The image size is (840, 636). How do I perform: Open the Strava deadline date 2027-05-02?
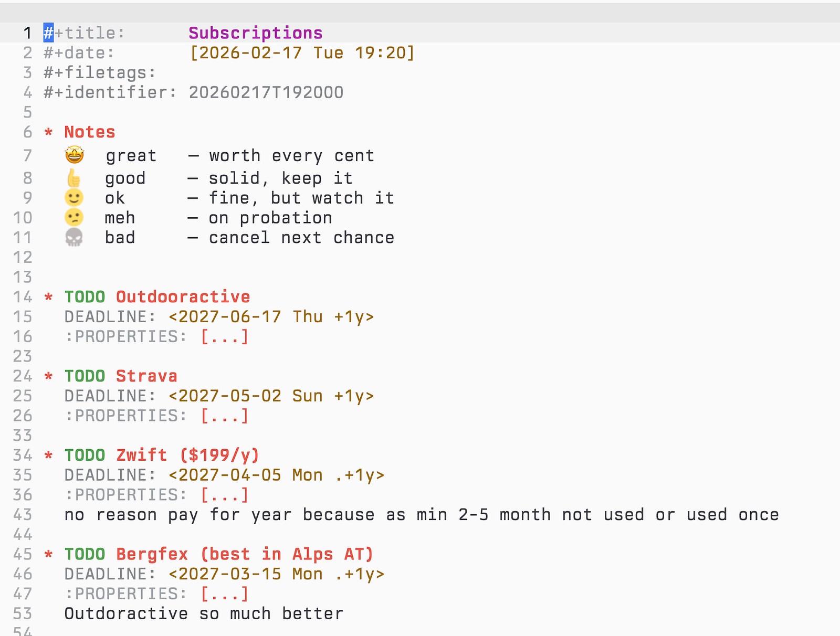[271, 396]
